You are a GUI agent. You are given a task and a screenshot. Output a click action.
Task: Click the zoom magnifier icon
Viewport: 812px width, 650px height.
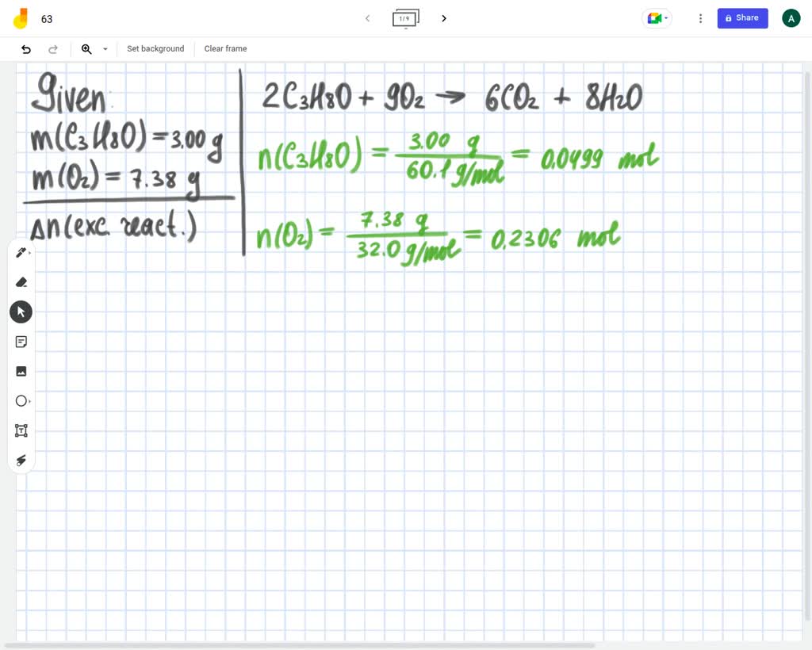(86, 49)
